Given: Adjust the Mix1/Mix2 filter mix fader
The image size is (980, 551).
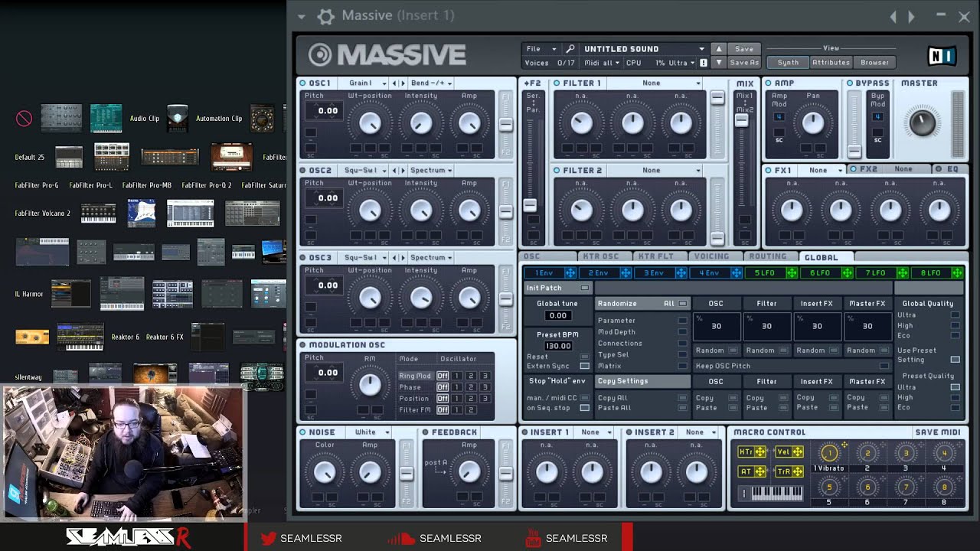Looking at the screenshot, I should coord(741,120).
